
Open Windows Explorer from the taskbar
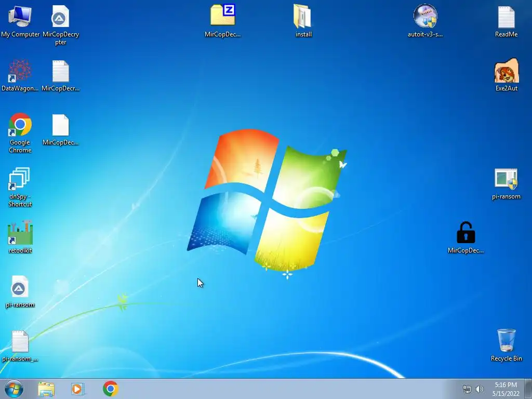pos(46,389)
